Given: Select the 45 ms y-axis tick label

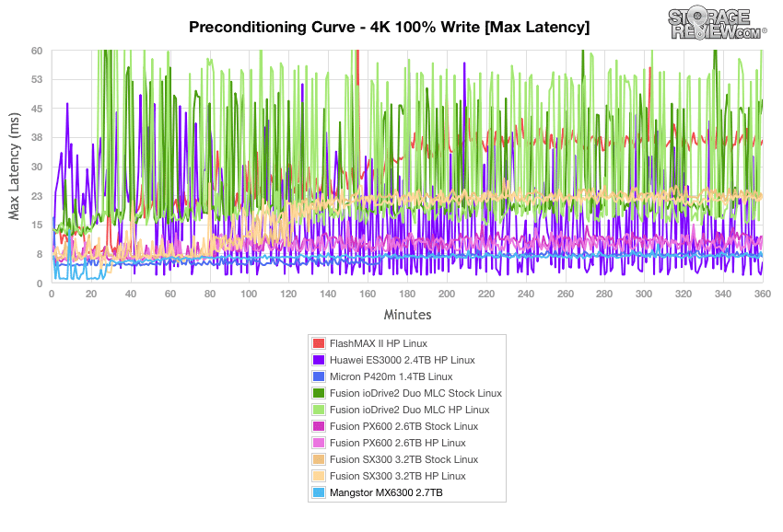Looking at the screenshot, I should click(37, 109).
